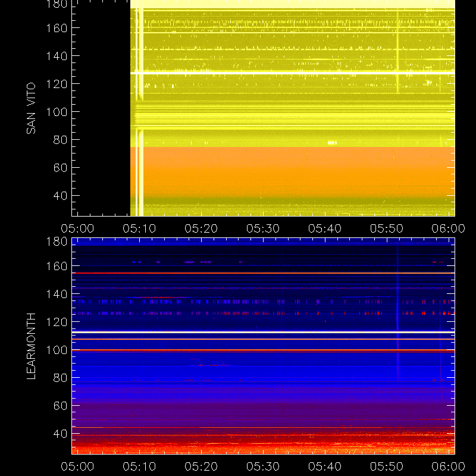Pick the 05:50 time label of Learmonth plot
This screenshot has width=476, height=476.
pyautogui.click(x=386, y=466)
